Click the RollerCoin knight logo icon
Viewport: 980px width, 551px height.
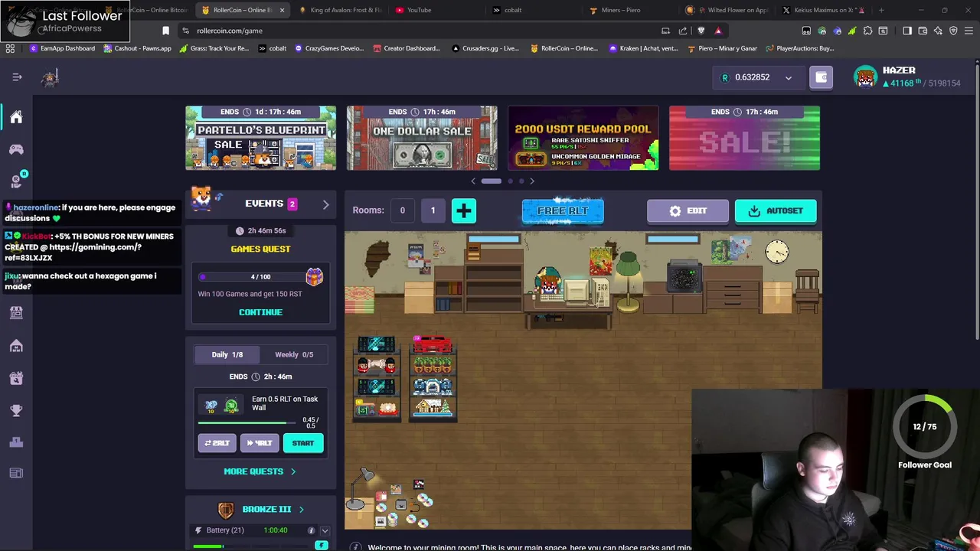[50, 77]
